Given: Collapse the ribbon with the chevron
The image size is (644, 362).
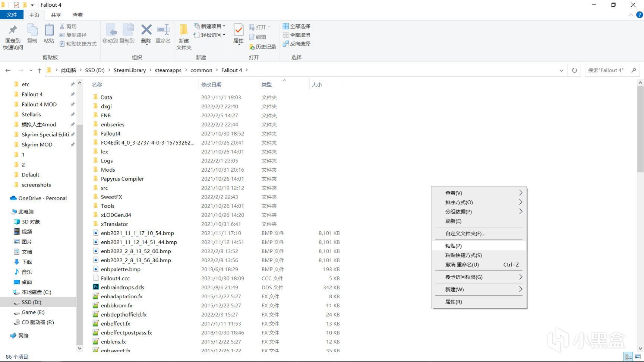Looking at the screenshot, I should [x=631, y=15].
